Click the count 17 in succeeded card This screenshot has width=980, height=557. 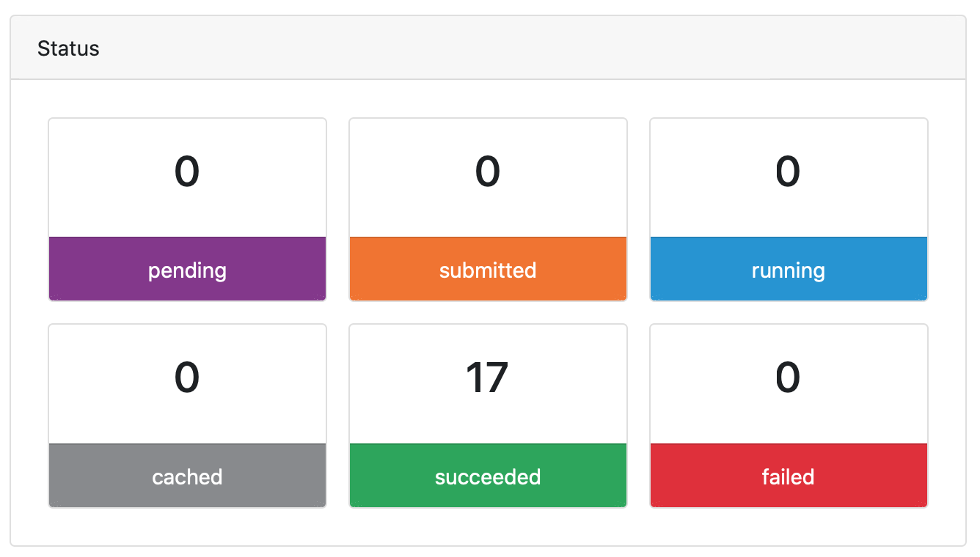pos(487,377)
